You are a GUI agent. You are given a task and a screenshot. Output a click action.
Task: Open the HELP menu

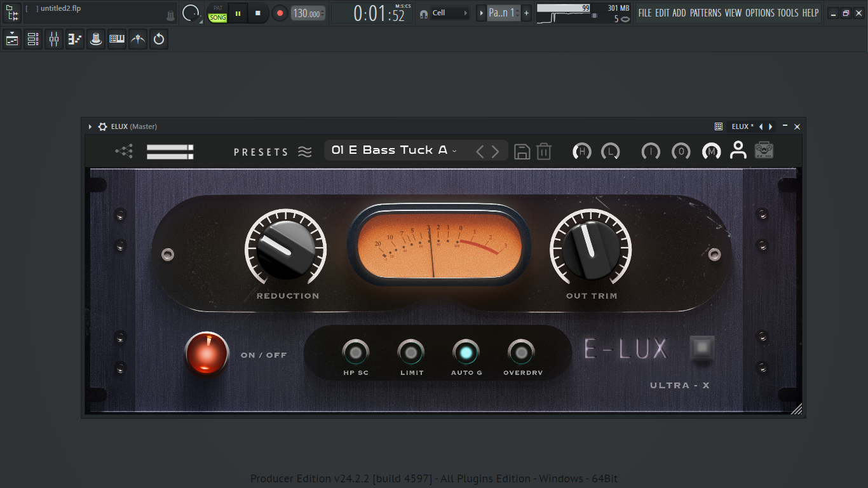pyautogui.click(x=810, y=13)
